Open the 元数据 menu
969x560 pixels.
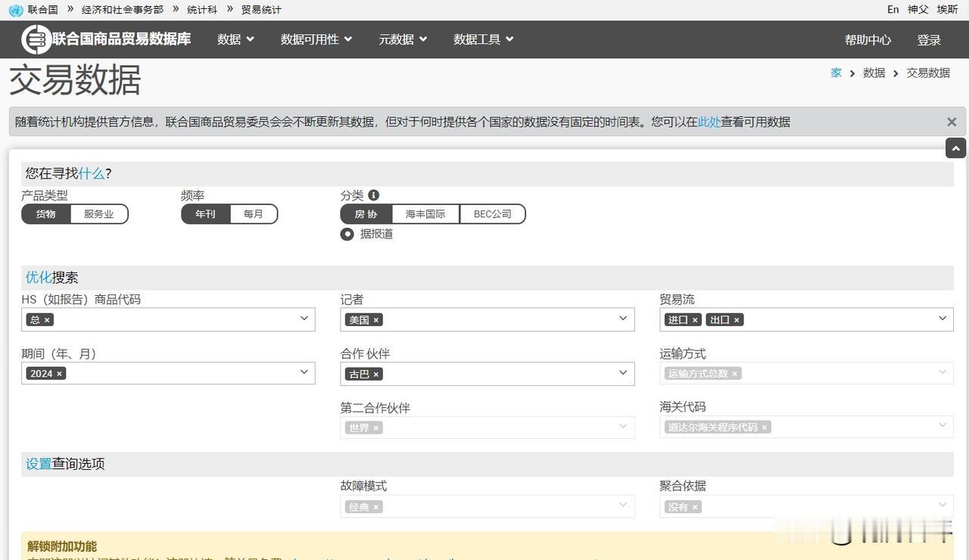402,39
